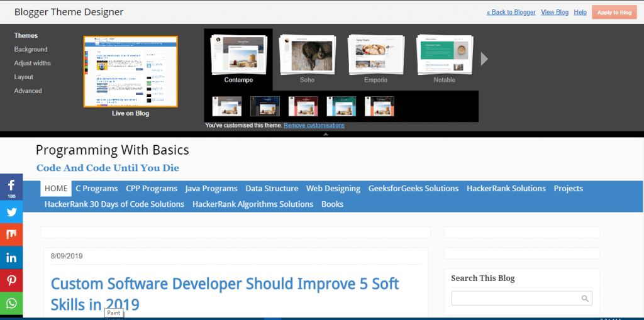Viewport: 644px width, 320px height.
Task: Open CPP Programs menu item
Action: point(152,189)
